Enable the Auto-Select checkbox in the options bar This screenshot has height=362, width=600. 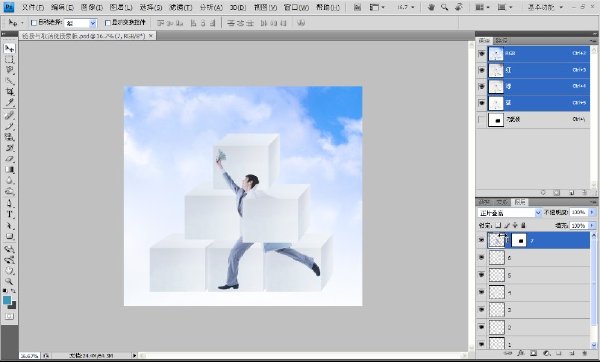tap(34, 23)
